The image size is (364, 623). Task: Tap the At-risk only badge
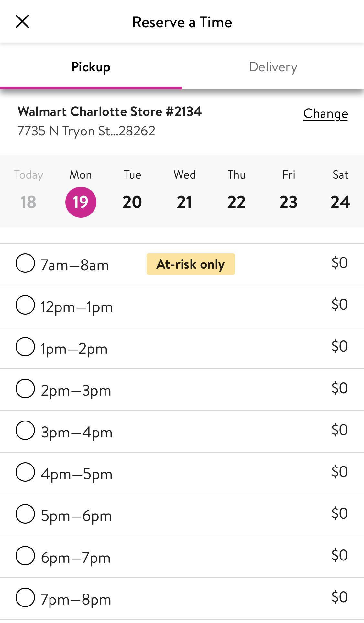[x=191, y=264]
